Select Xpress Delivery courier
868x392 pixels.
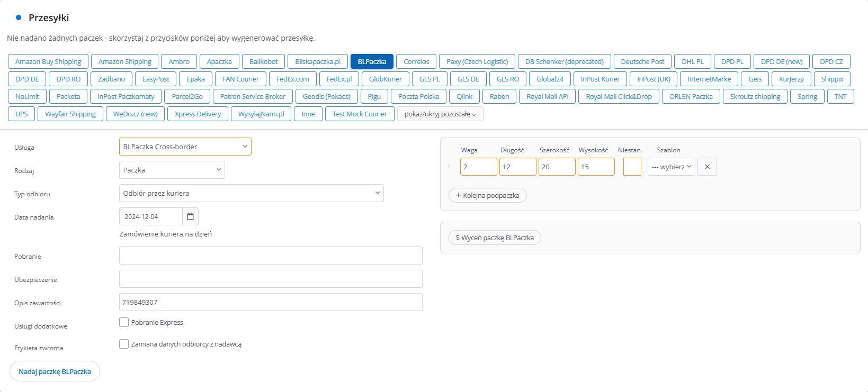pyautogui.click(x=198, y=114)
